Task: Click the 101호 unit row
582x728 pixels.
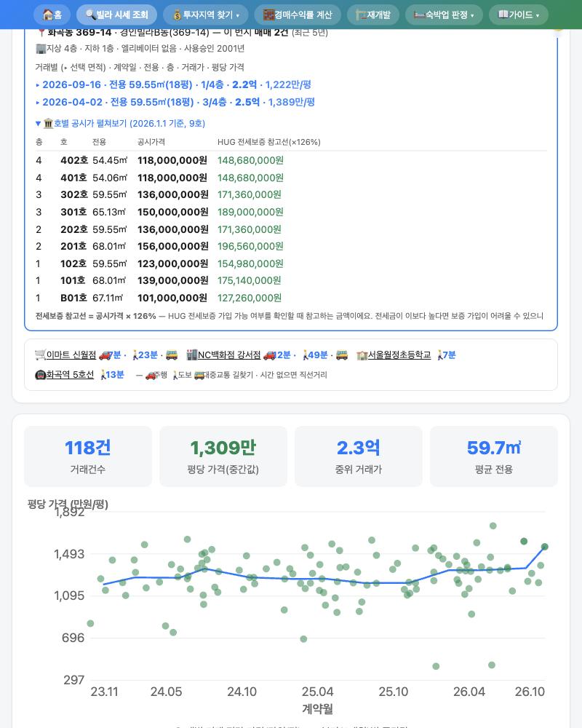Action: 290,280
